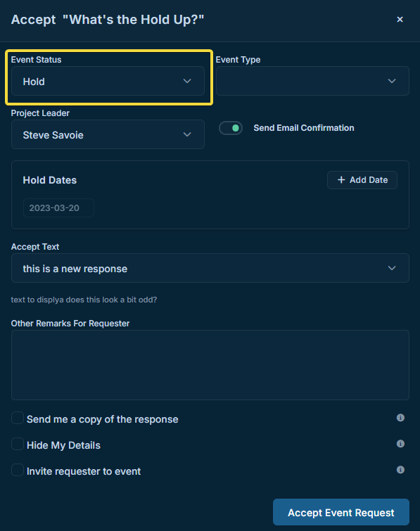This screenshot has width=420, height=531.
Task: Click the Accept Event Request button
Action: [x=341, y=512]
